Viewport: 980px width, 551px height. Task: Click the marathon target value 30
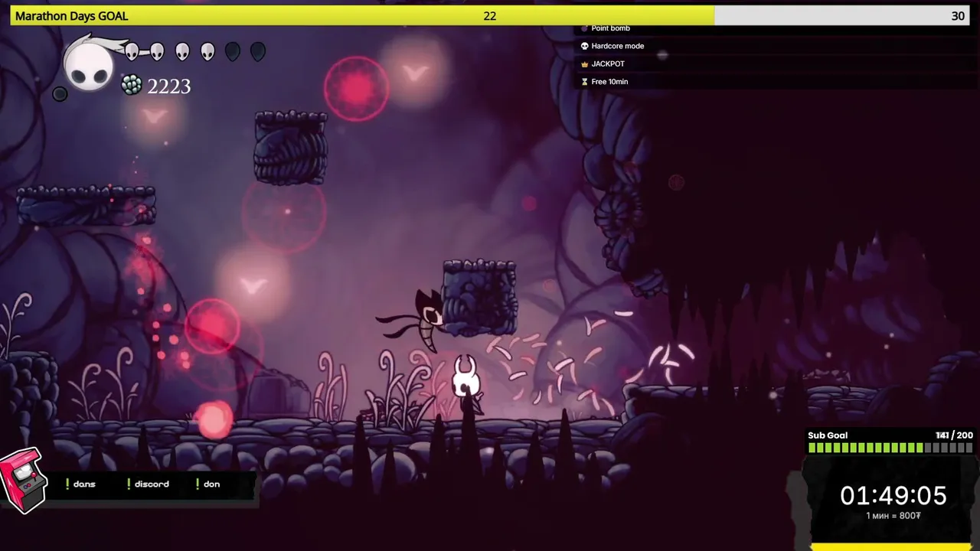click(x=958, y=16)
